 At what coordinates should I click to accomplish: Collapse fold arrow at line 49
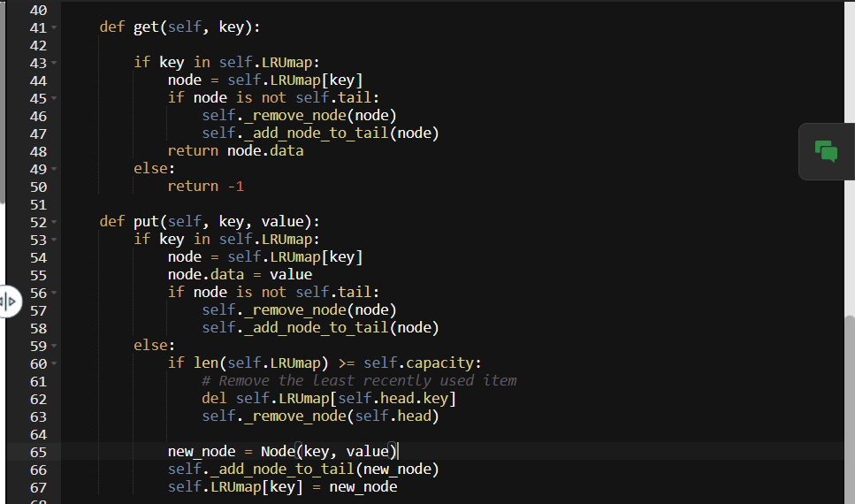(54, 169)
